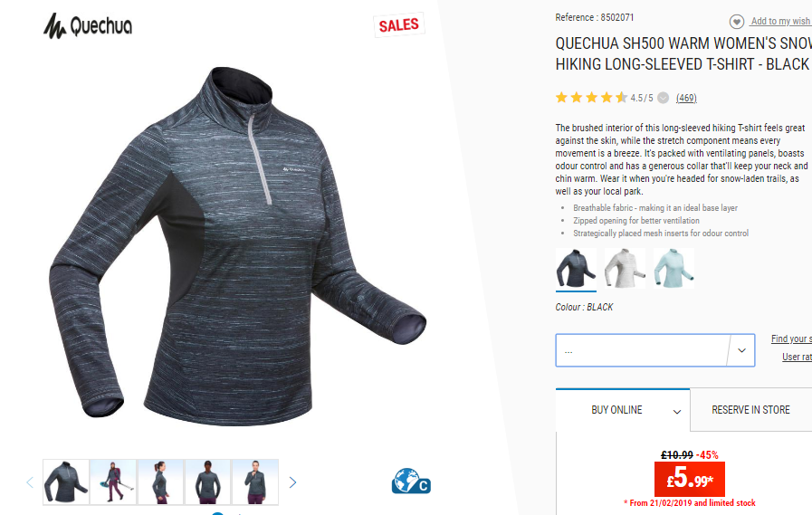
Task: Click the Find your size link
Action: (x=791, y=339)
